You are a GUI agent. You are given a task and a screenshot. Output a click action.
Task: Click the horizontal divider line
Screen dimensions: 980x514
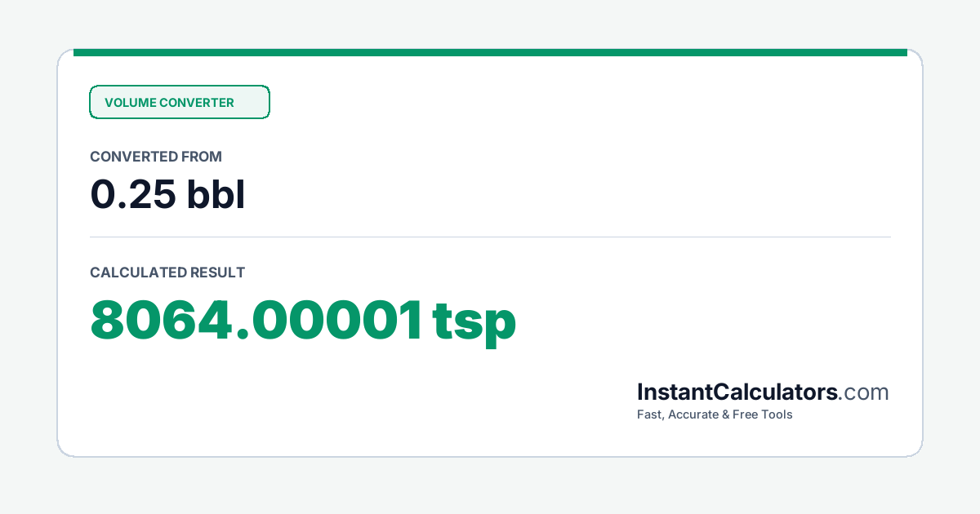(x=490, y=237)
